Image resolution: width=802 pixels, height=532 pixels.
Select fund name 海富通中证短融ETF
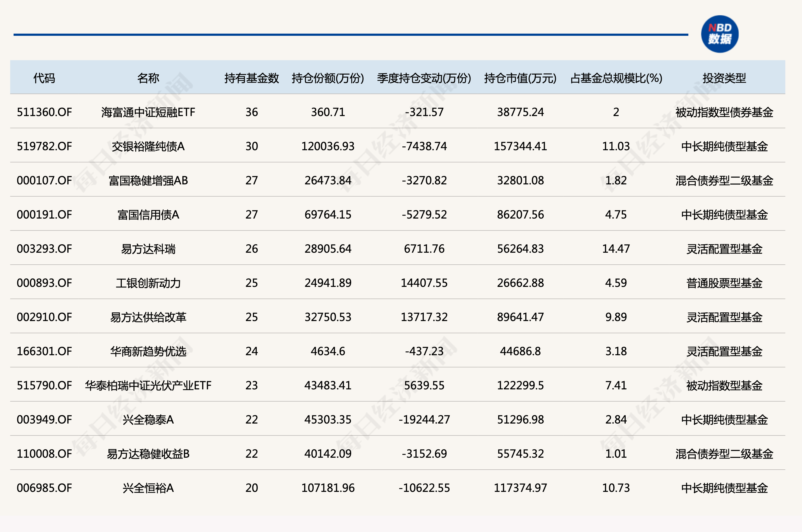tap(148, 112)
